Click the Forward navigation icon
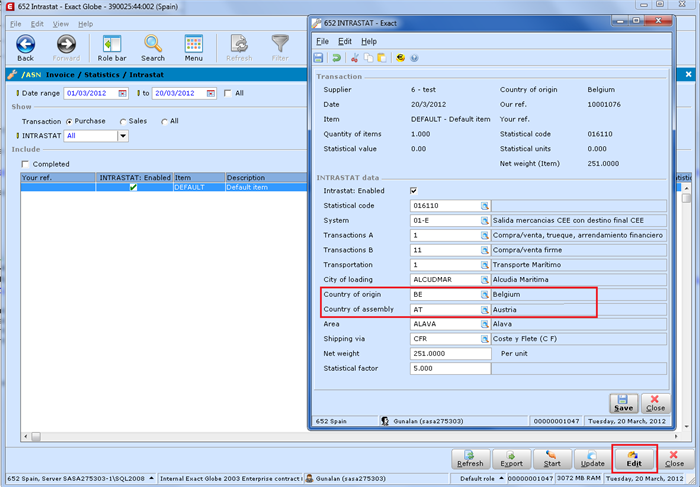Screen dimensions: 700x487 click(66, 44)
